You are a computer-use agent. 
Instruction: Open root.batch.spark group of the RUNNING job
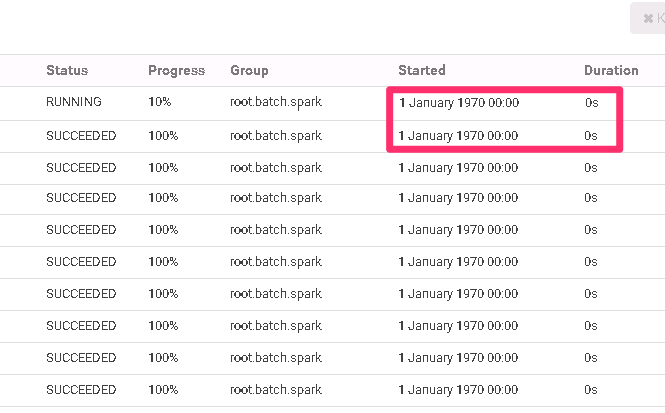(276, 103)
